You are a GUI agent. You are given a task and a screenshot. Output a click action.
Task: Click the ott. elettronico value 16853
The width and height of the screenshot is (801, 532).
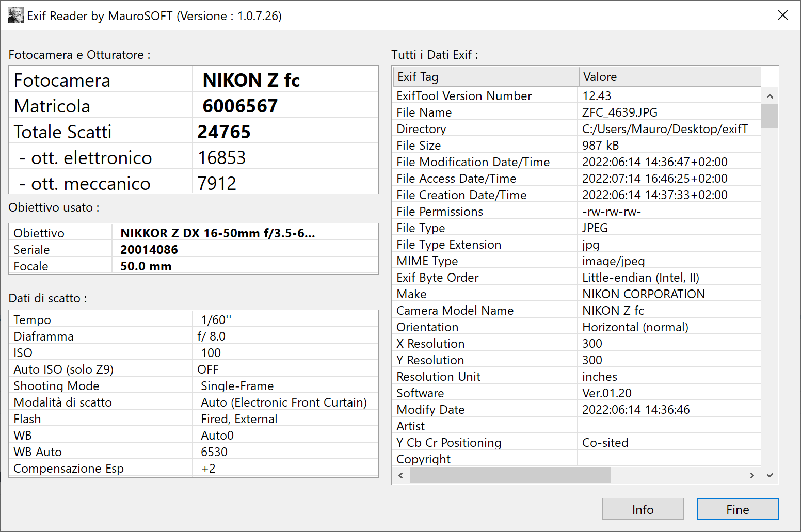[222, 157]
